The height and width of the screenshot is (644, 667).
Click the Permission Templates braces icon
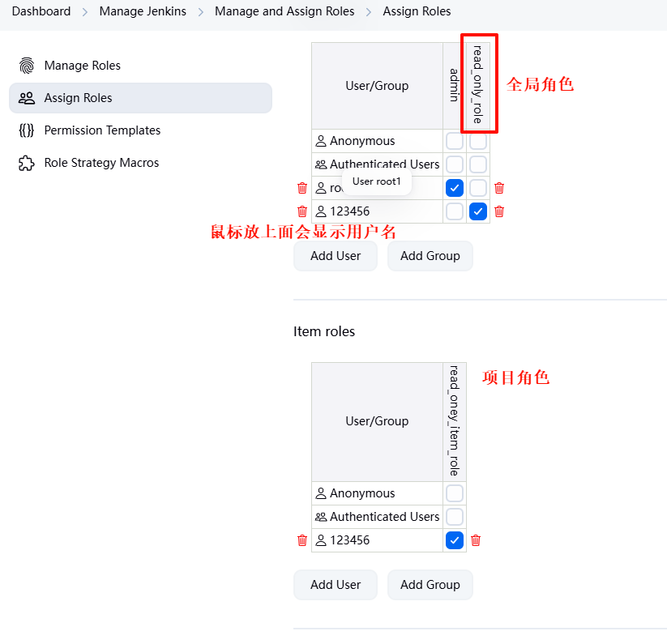pos(27,130)
